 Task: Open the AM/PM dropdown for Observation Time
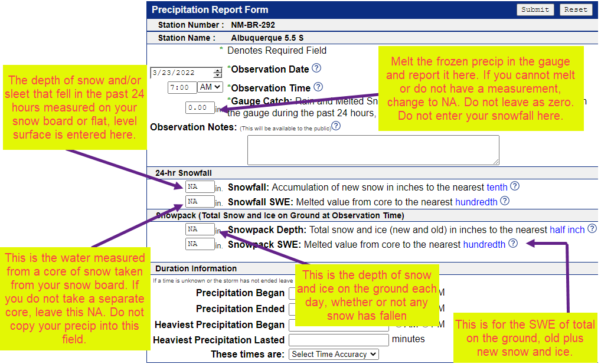210,87
